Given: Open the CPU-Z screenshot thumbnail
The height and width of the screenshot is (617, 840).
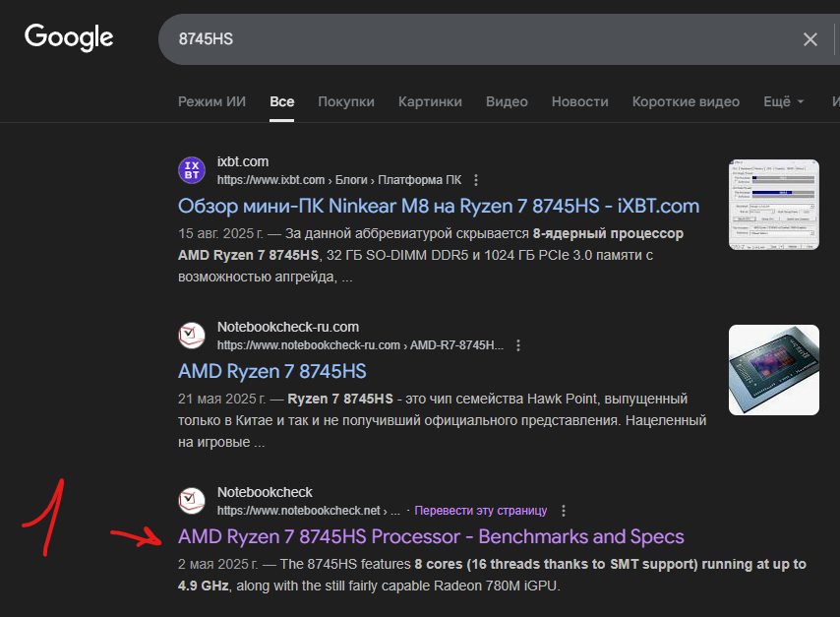Looking at the screenshot, I should [773, 205].
